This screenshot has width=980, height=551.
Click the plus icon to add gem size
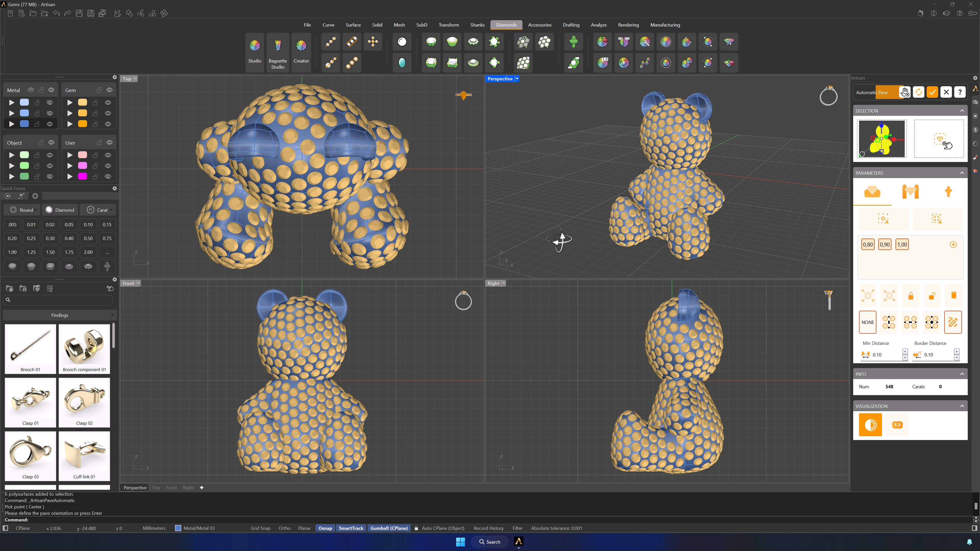tap(953, 245)
